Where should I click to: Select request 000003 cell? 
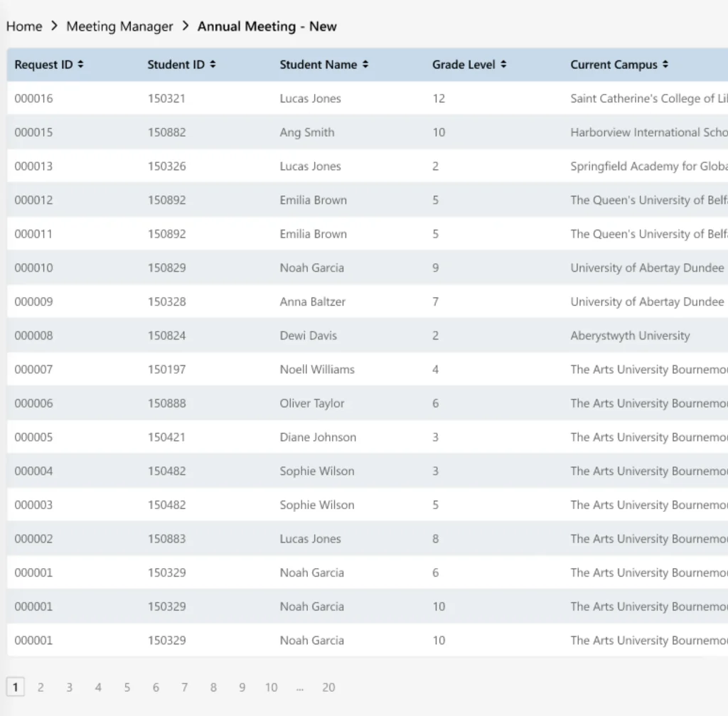pyautogui.click(x=33, y=506)
